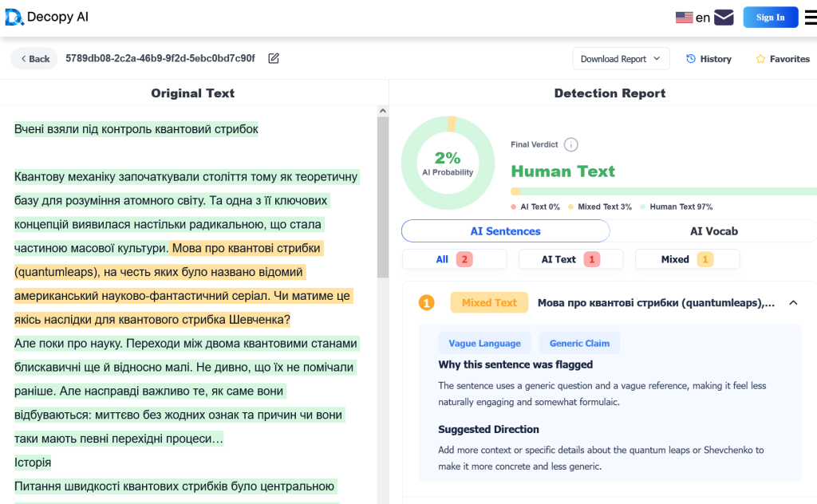This screenshot has width=817, height=504.
Task: Click 'Питання швидкості квантових стрибків' line
Action: click(x=174, y=486)
